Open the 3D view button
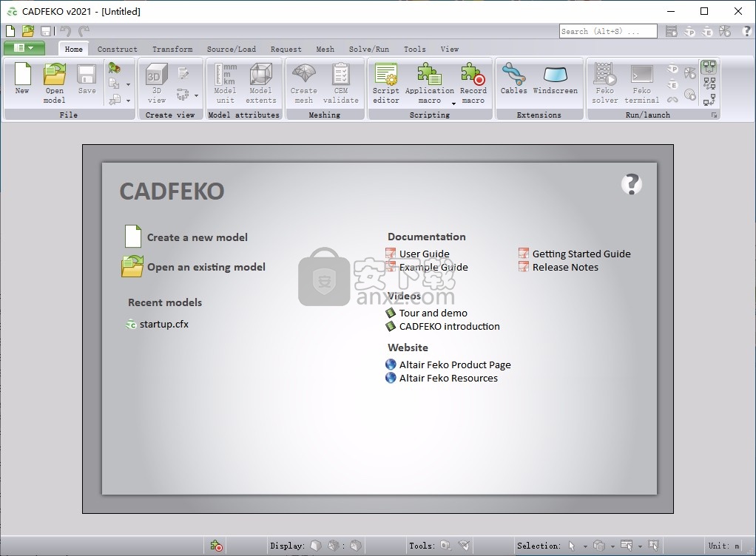 (156, 84)
